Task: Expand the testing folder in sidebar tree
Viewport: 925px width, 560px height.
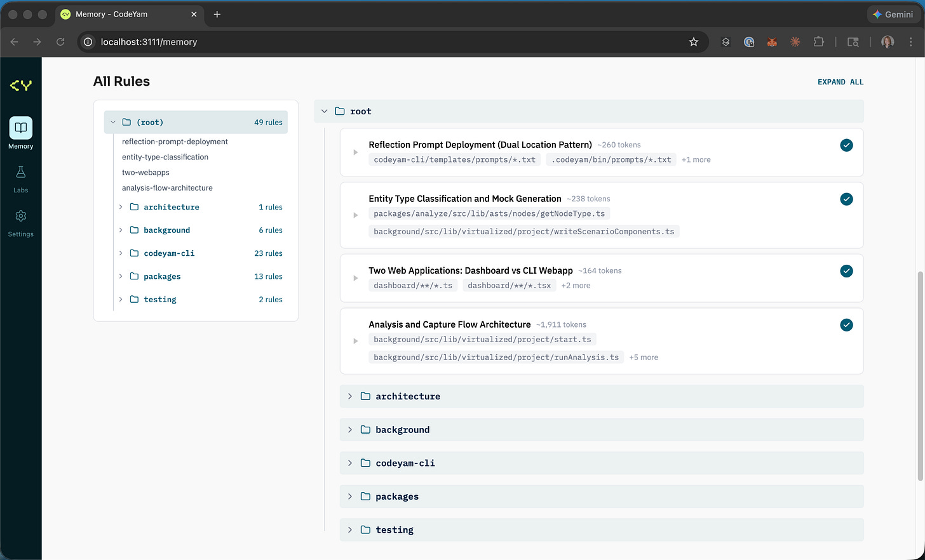Action: [x=121, y=300]
